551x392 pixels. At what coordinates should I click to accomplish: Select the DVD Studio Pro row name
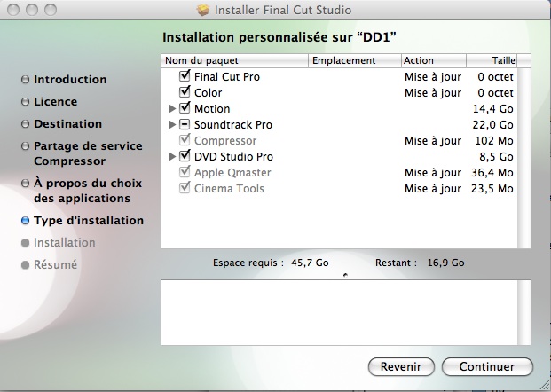pos(233,157)
